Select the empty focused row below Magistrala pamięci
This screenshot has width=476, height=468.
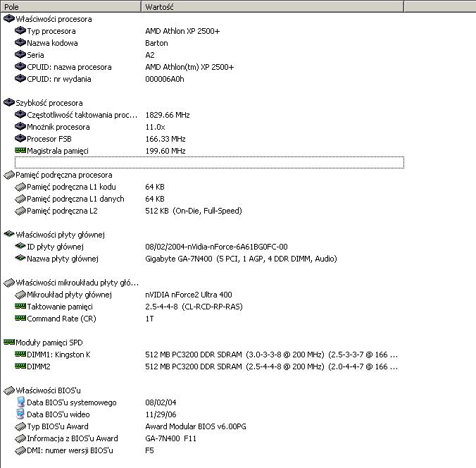[x=209, y=162]
